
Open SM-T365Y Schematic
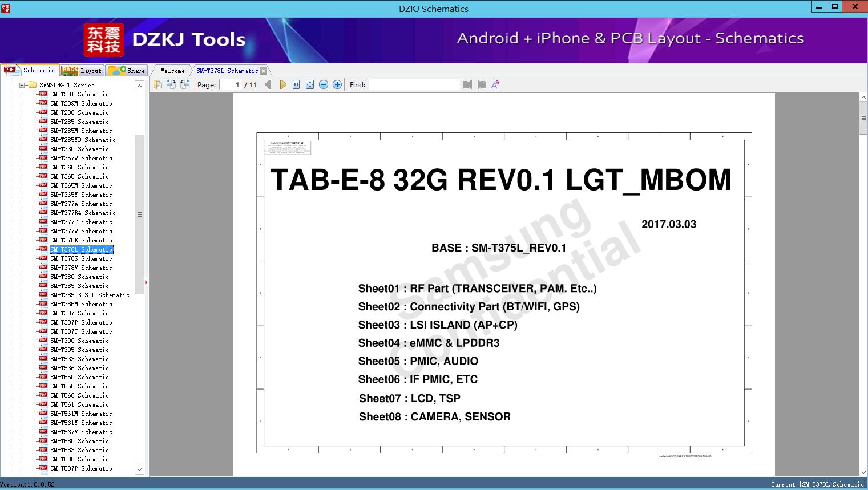pos(81,195)
